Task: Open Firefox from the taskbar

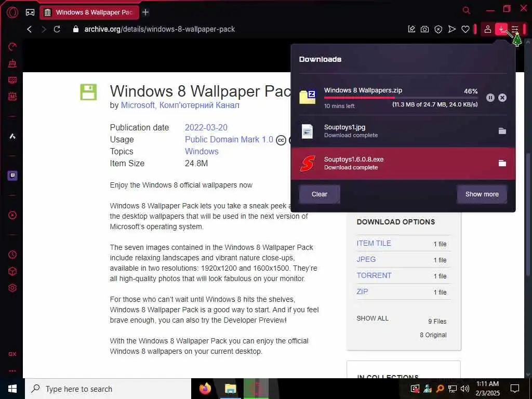Action: click(205, 389)
